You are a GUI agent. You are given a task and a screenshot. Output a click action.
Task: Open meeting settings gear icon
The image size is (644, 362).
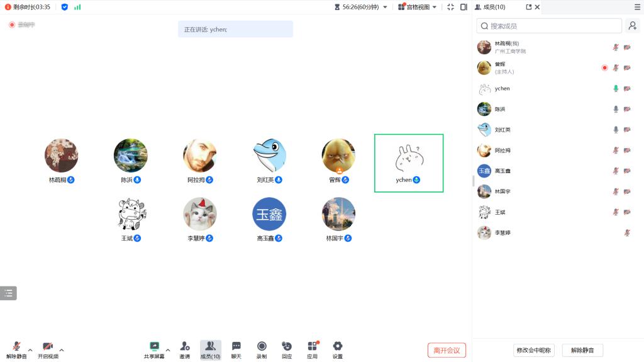click(338, 349)
